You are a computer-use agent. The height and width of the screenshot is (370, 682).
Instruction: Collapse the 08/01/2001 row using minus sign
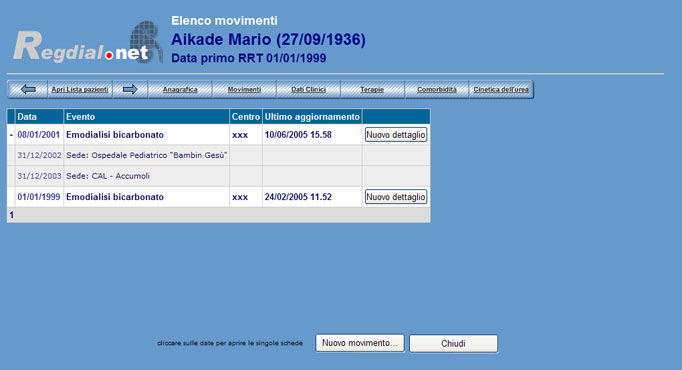coord(11,135)
